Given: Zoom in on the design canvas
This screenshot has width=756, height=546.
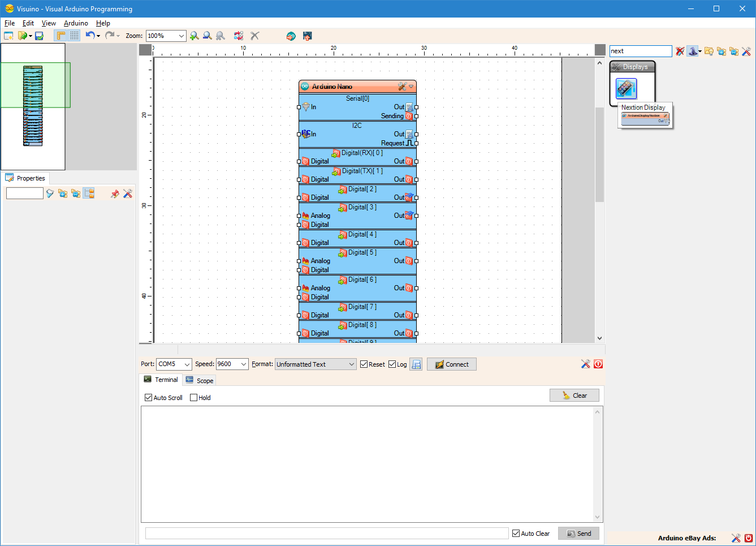Looking at the screenshot, I should [195, 36].
